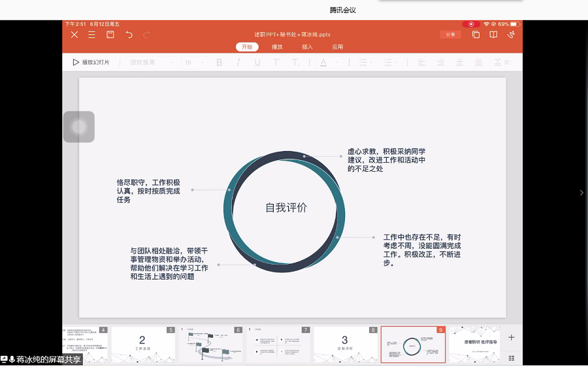Open the font color picker
Image resolution: width=588 pixels, height=392 pixels.
(325, 63)
